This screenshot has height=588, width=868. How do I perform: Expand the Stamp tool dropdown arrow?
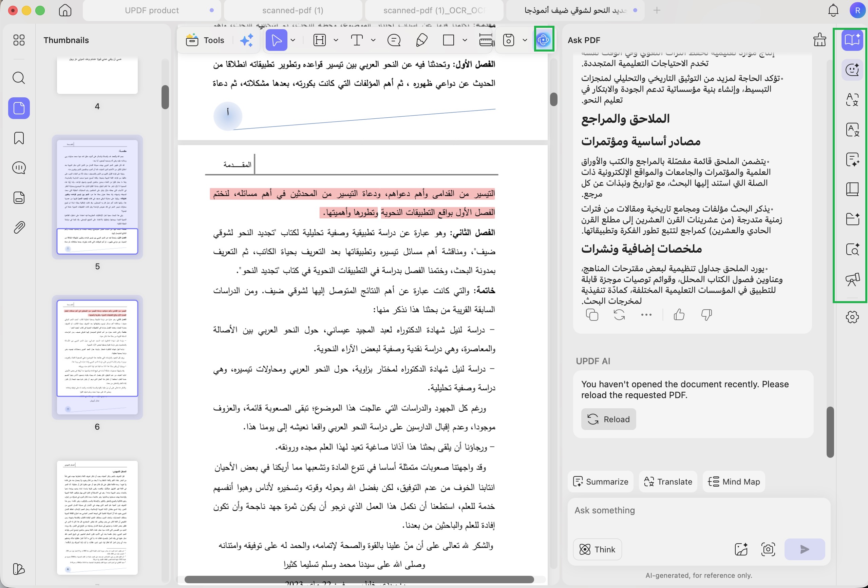(525, 40)
